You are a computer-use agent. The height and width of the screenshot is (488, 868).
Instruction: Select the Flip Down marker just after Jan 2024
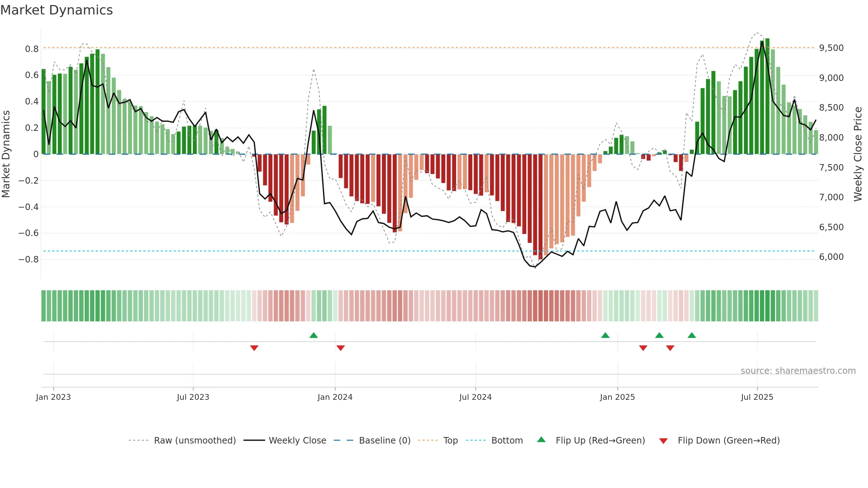point(341,348)
